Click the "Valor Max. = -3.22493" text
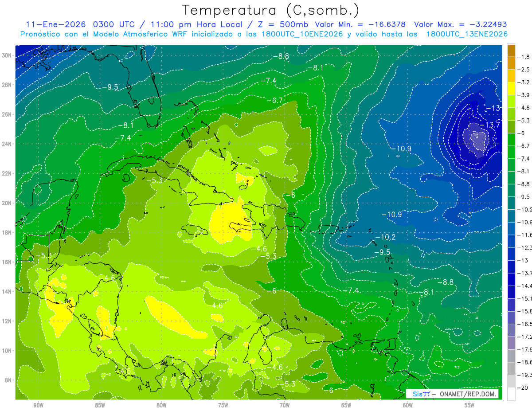The height and width of the screenshot is (411, 532). point(460,24)
